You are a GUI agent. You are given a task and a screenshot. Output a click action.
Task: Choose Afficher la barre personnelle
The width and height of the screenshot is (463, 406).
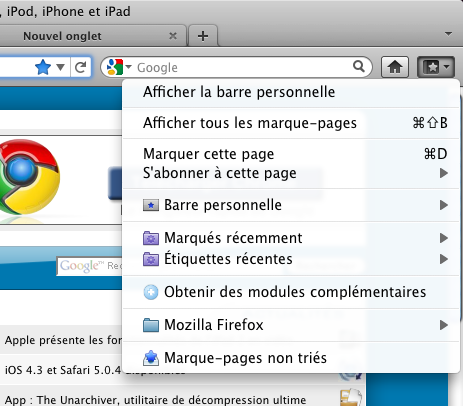[291, 92]
